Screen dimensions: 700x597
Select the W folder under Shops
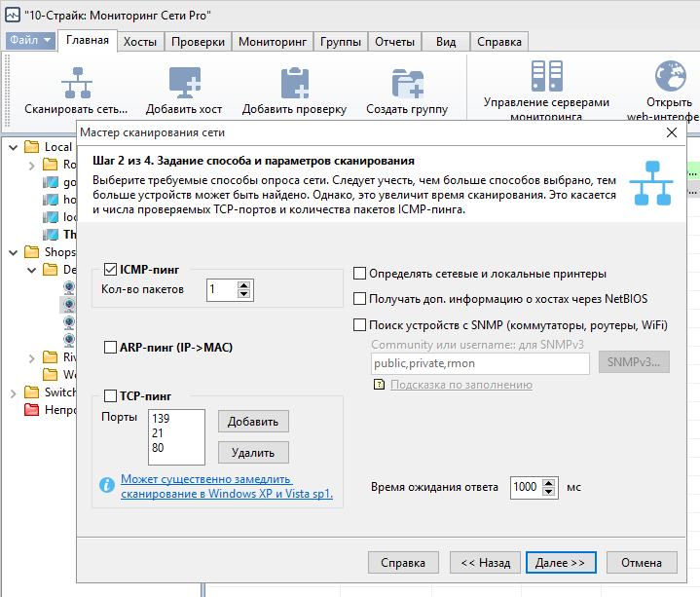click(50, 374)
